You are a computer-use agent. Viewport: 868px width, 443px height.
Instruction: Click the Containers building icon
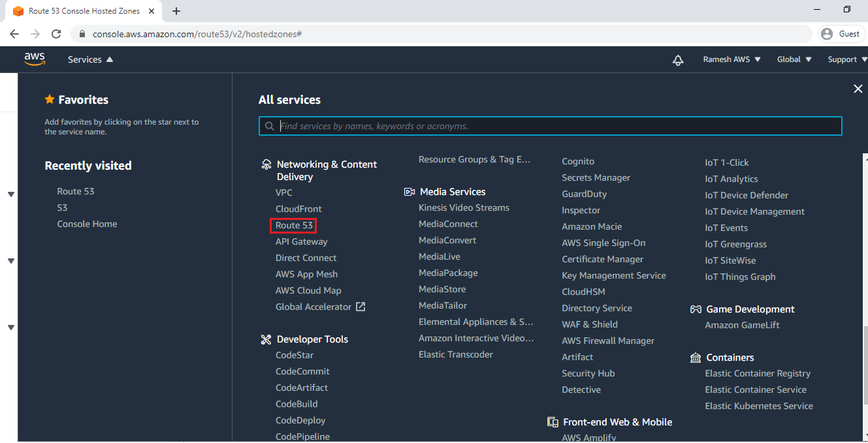pyautogui.click(x=696, y=358)
